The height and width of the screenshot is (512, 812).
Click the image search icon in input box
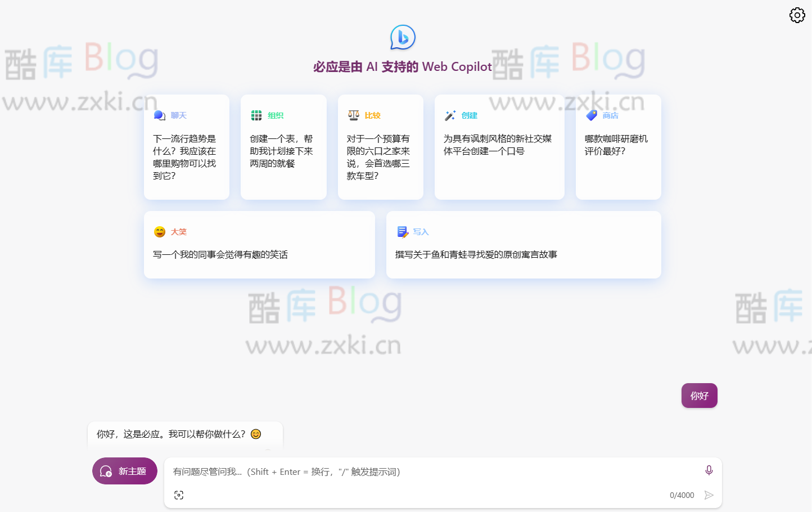pyautogui.click(x=179, y=495)
